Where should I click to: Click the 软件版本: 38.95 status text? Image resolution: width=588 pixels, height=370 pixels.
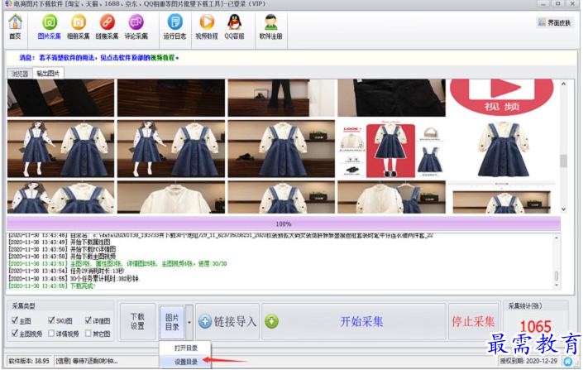(29, 361)
